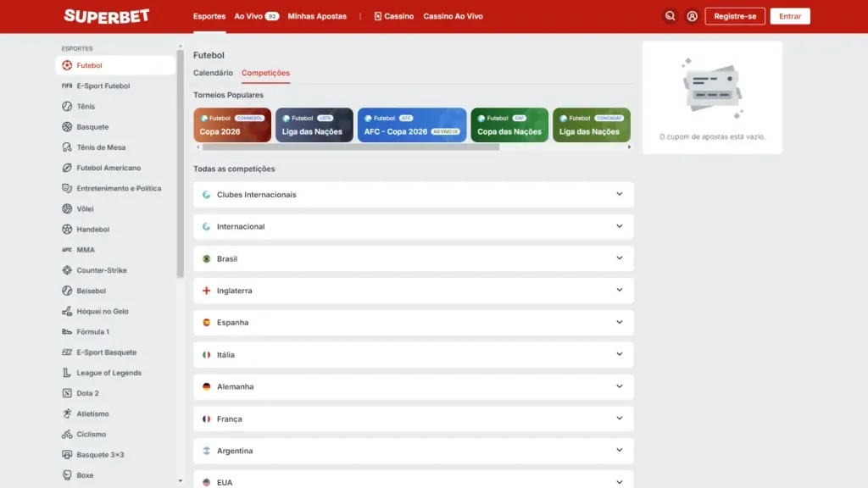Select the Counter-Strike icon in sidebar

[x=67, y=270]
